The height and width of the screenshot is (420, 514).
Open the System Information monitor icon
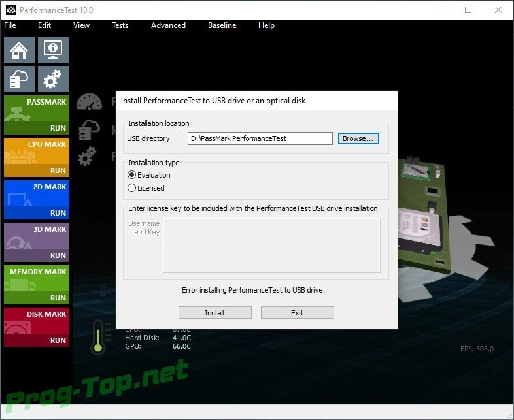53,50
